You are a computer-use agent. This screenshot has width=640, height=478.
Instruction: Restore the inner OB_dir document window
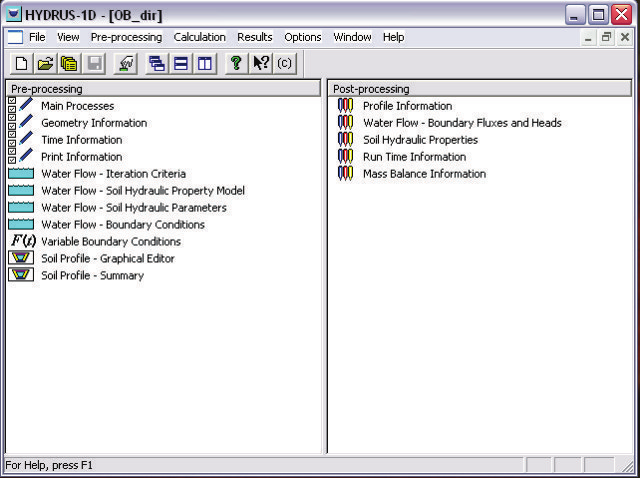tap(607, 38)
